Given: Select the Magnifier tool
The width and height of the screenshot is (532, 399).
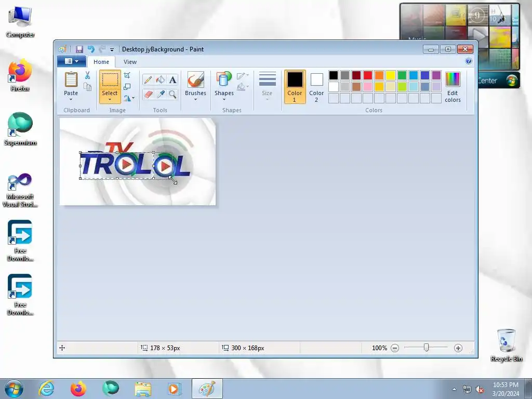Looking at the screenshot, I should coord(172,94).
